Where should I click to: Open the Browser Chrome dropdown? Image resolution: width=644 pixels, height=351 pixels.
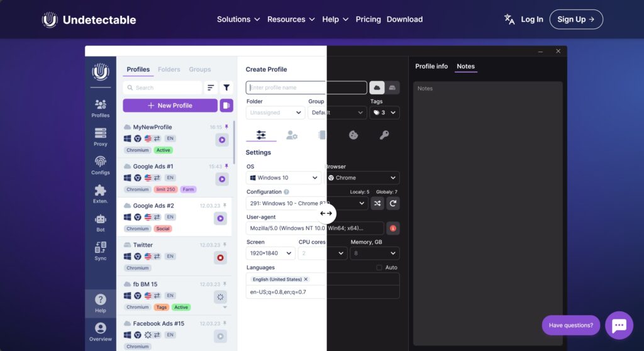(362, 178)
